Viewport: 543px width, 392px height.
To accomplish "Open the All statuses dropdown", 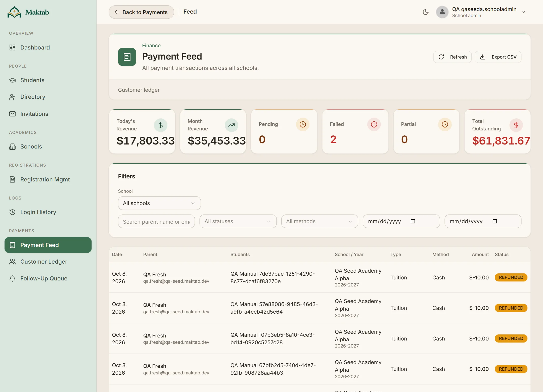I will 238,221.
